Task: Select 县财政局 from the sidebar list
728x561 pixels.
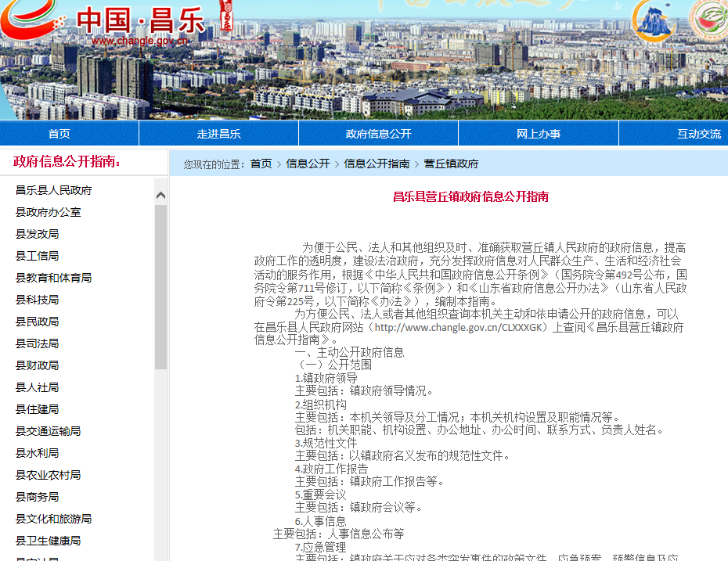Action: click(x=38, y=365)
